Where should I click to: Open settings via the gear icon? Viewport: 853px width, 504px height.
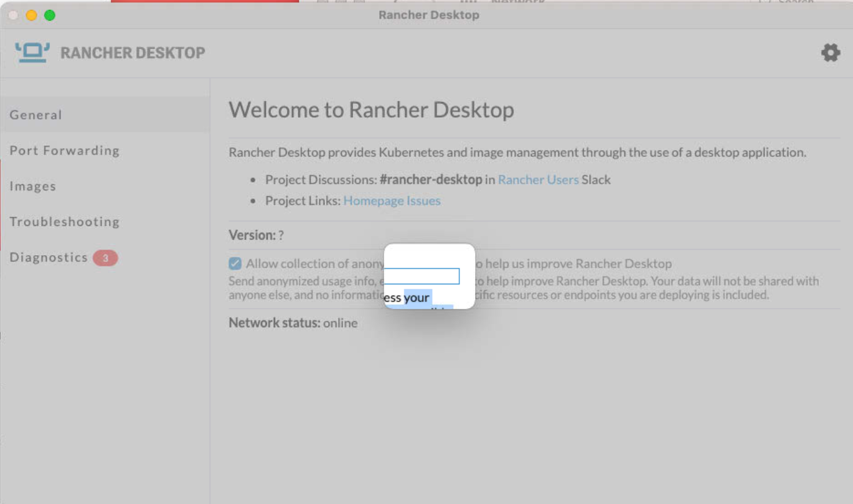[830, 52]
